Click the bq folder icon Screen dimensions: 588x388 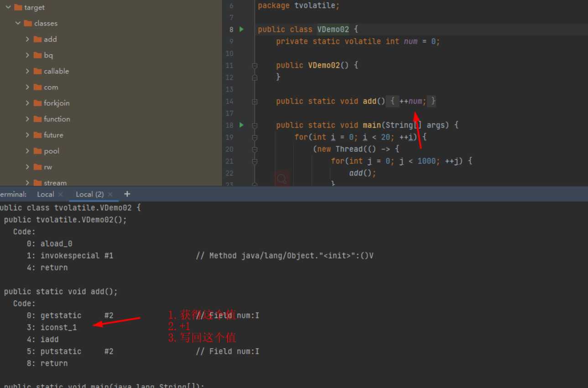point(37,55)
